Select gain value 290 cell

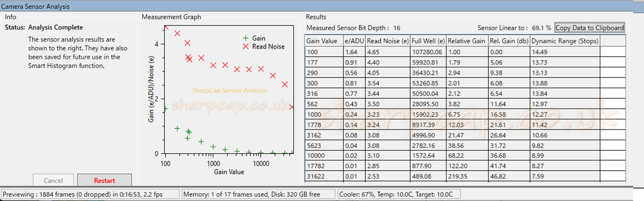324,73
